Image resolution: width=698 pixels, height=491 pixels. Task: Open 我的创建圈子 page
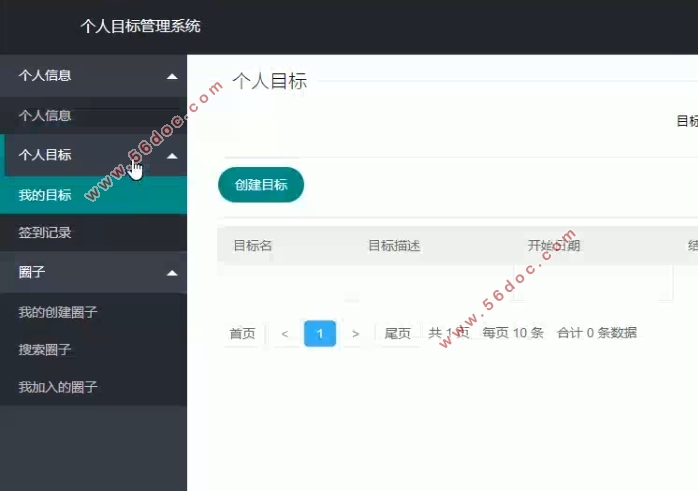(x=93, y=312)
